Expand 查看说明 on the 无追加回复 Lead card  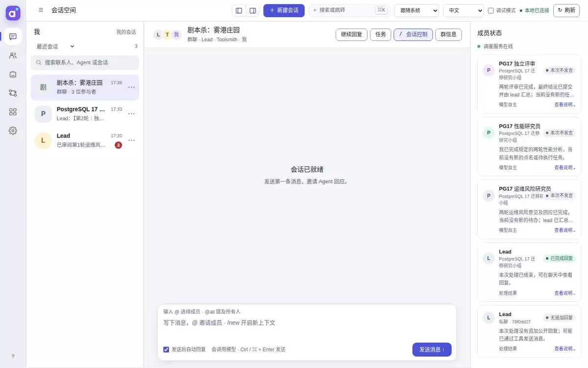click(x=565, y=348)
